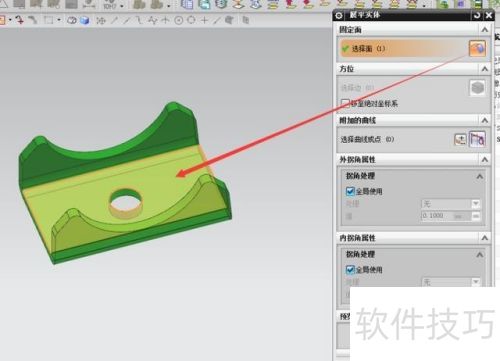This screenshot has height=361, width=500.
Task: Collapse the 附加的曲线 section
Action: pos(485,120)
